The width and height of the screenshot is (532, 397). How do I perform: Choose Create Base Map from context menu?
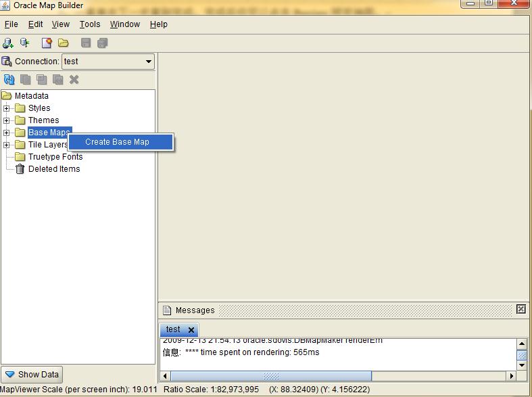(121, 142)
